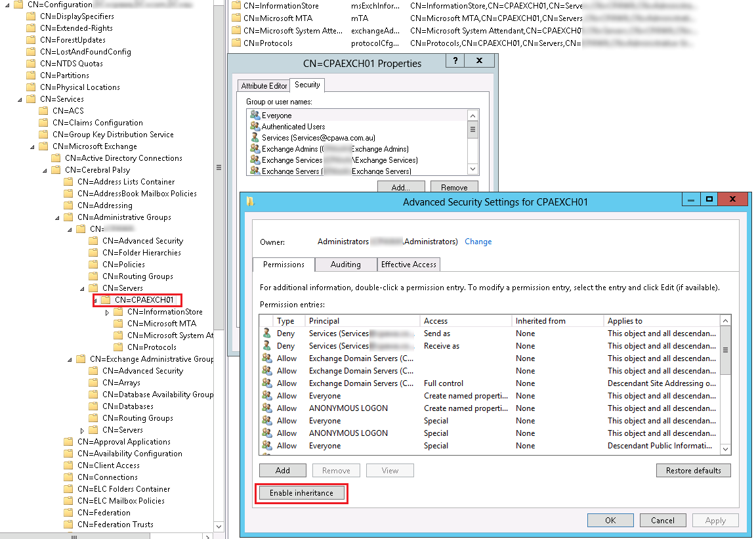
Task: Sort permission entries by Applies to column
Action: 661,321
